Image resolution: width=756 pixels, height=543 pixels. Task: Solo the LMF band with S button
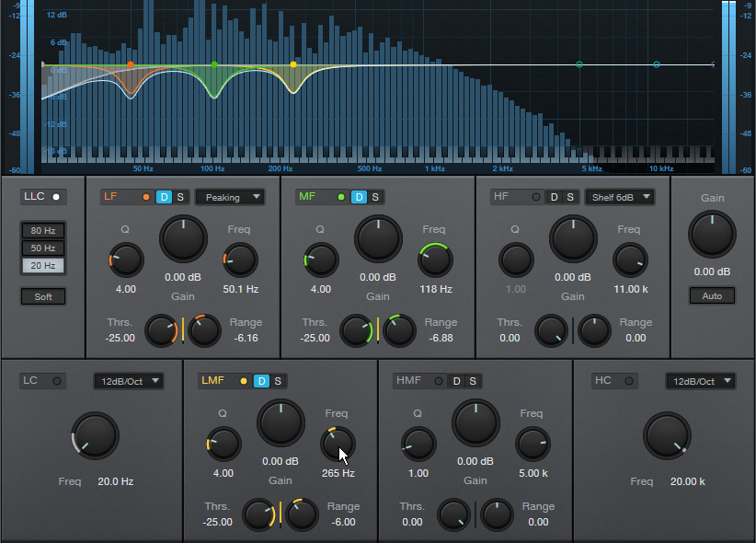tap(278, 381)
